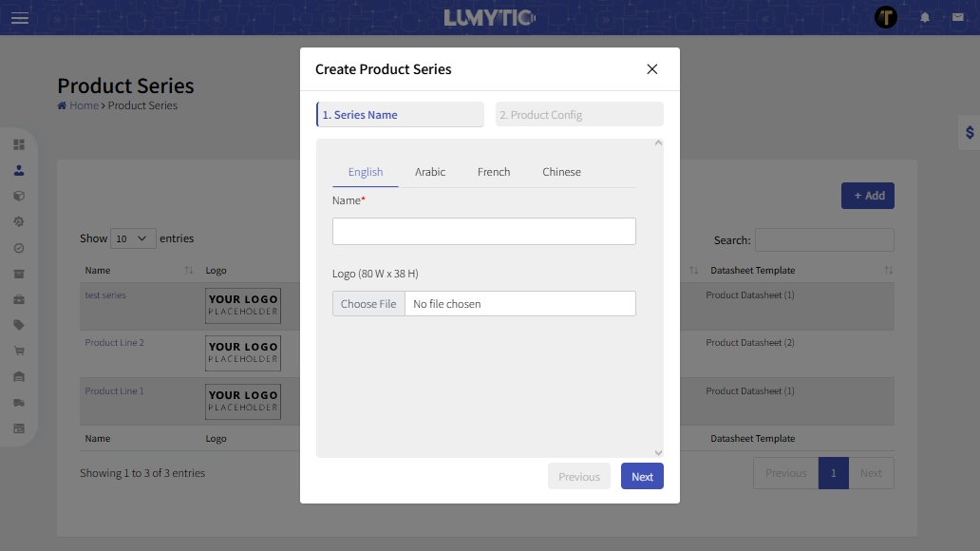
Task: Switch to the French language tab
Action: (x=494, y=172)
